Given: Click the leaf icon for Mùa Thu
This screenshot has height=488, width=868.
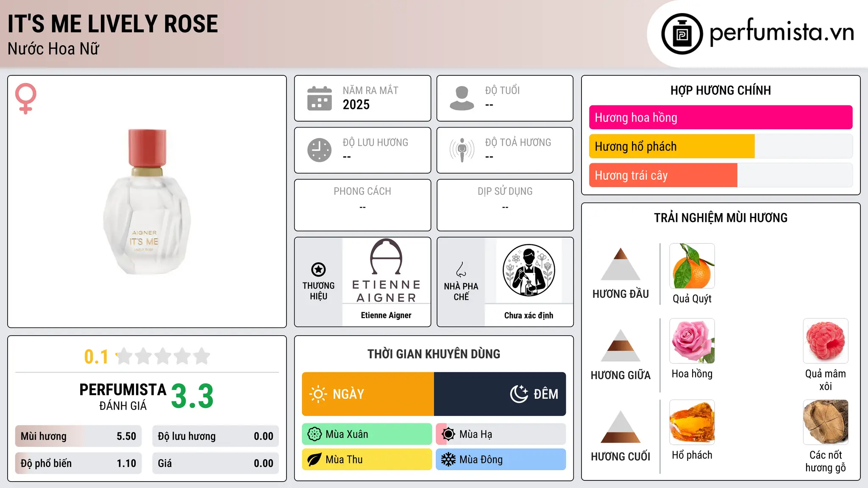Looking at the screenshot, I should [x=314, y=460].
